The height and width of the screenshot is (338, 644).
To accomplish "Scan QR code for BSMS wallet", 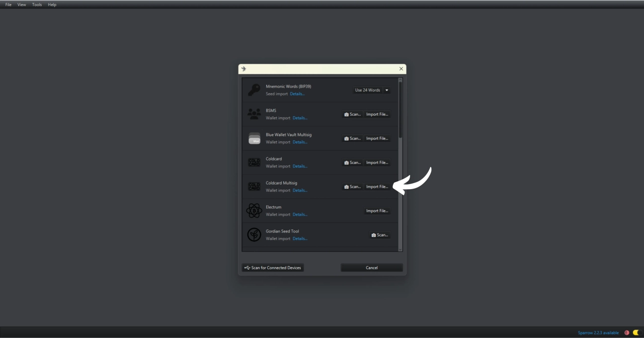I will point(353,114).
